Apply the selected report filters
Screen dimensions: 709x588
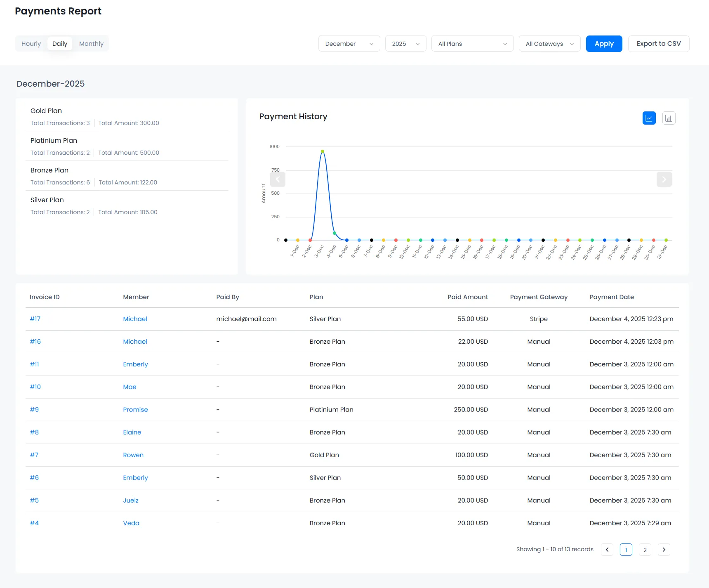(604, 43)
